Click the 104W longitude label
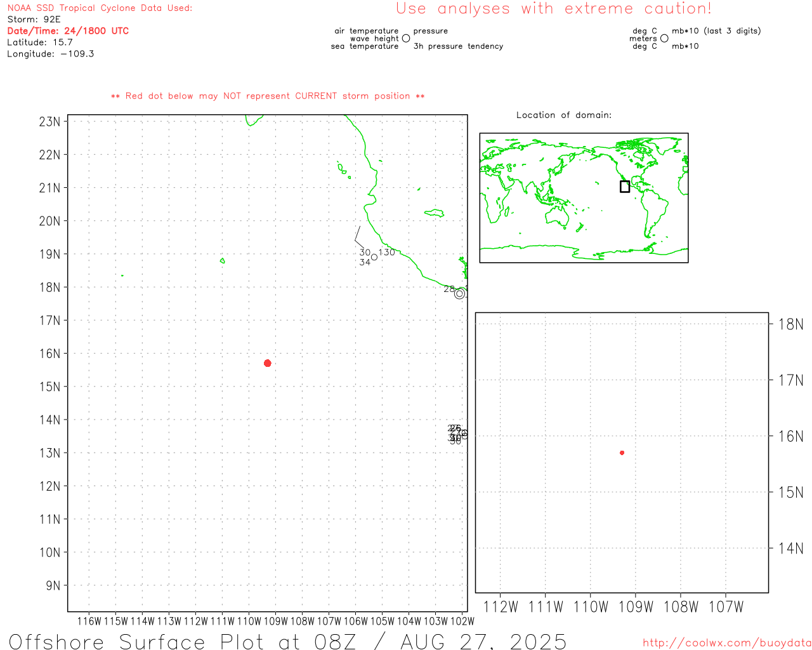Image resolution: width=812 pixels, height=650 pixels. (409, 621)
